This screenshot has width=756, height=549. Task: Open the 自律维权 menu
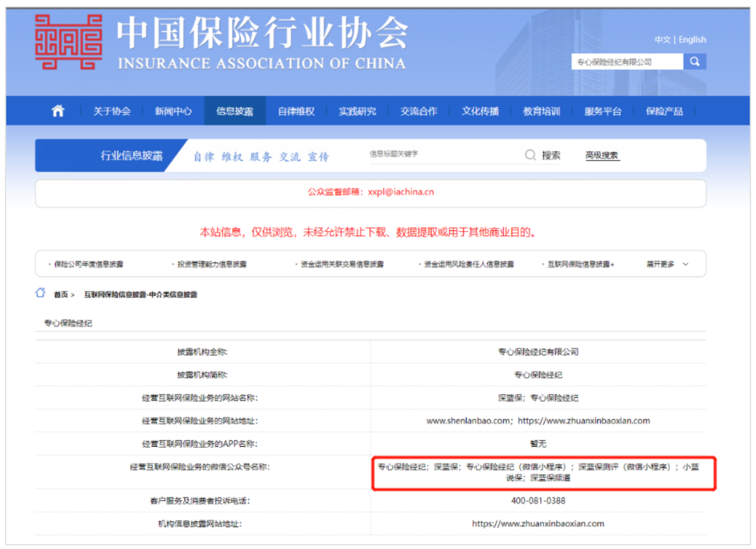click(x=296, y=111)
